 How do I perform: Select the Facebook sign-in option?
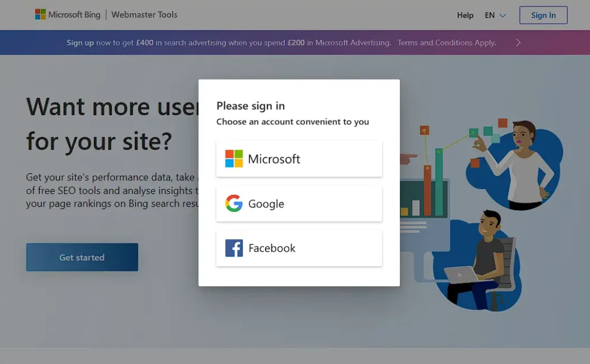click(x=299, y=248)
